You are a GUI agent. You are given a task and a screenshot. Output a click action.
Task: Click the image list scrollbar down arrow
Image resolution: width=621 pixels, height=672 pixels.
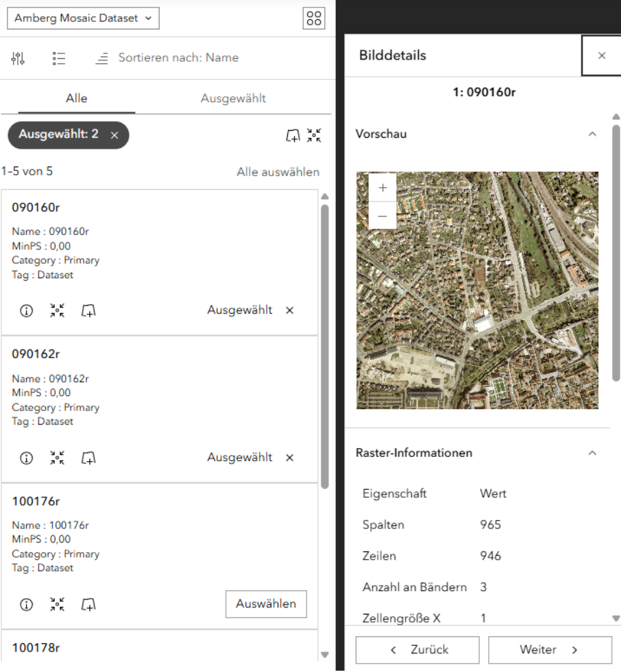click(x=325, y=655)
